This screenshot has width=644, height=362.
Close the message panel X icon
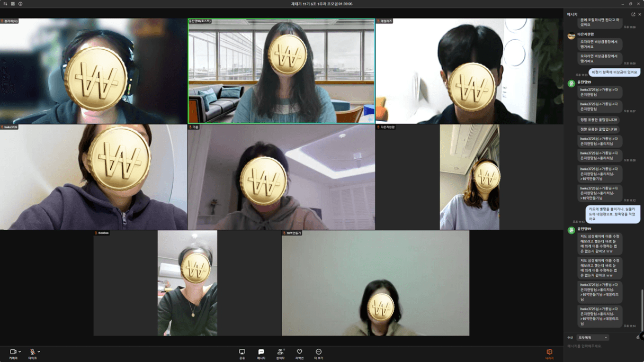click(x=640, y=14)
